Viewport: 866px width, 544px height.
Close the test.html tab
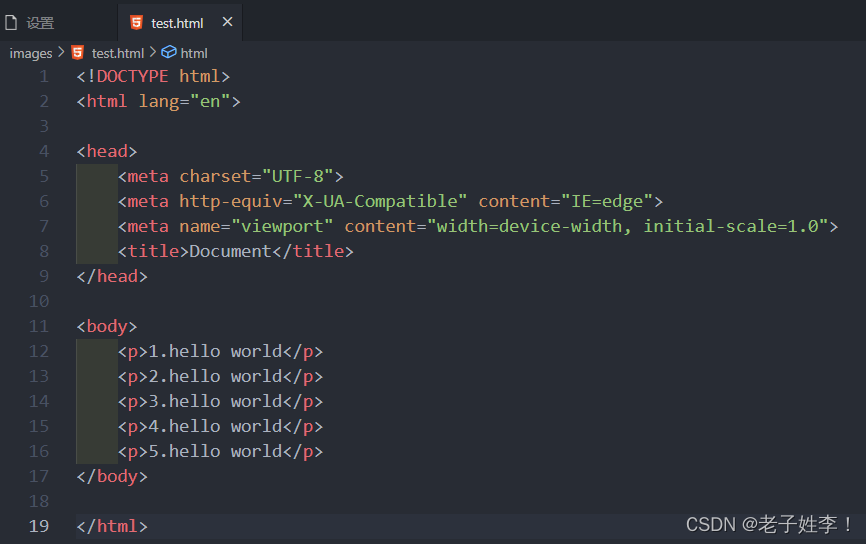[x=227, y=22]
